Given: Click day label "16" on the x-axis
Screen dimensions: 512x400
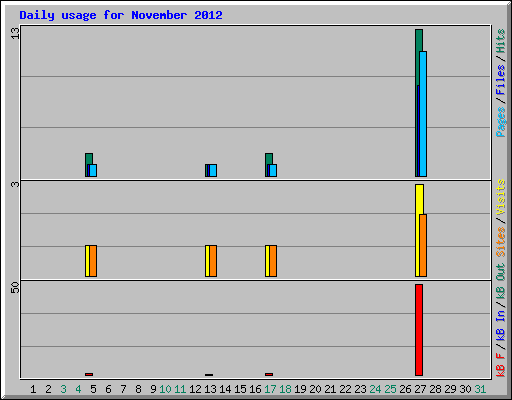Looking at the screenshot, I should pos(255,389).
